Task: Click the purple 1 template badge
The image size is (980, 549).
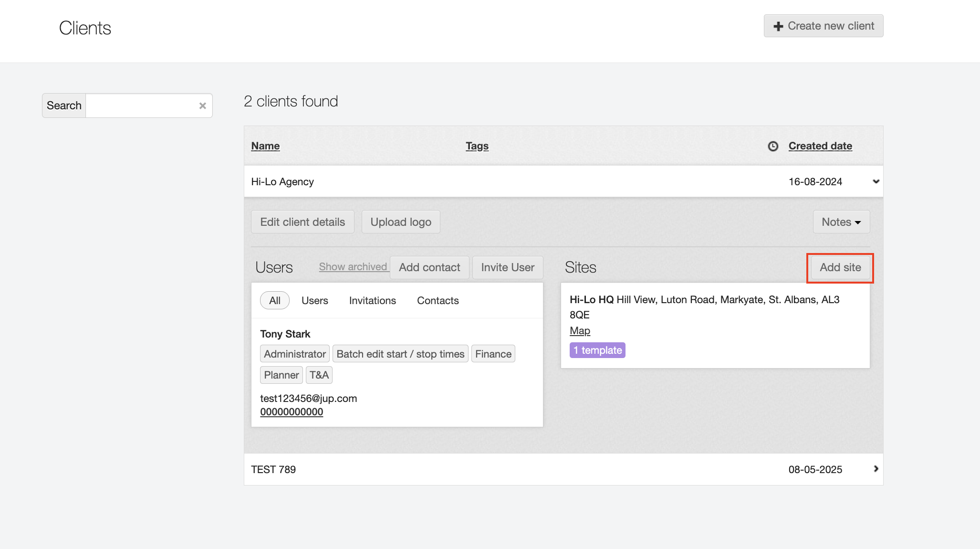Action: click(x=597, y=350)
